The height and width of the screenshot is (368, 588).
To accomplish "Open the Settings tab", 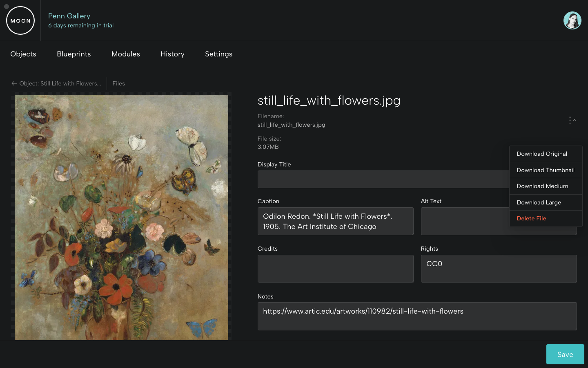I will (x=218, y=54).
